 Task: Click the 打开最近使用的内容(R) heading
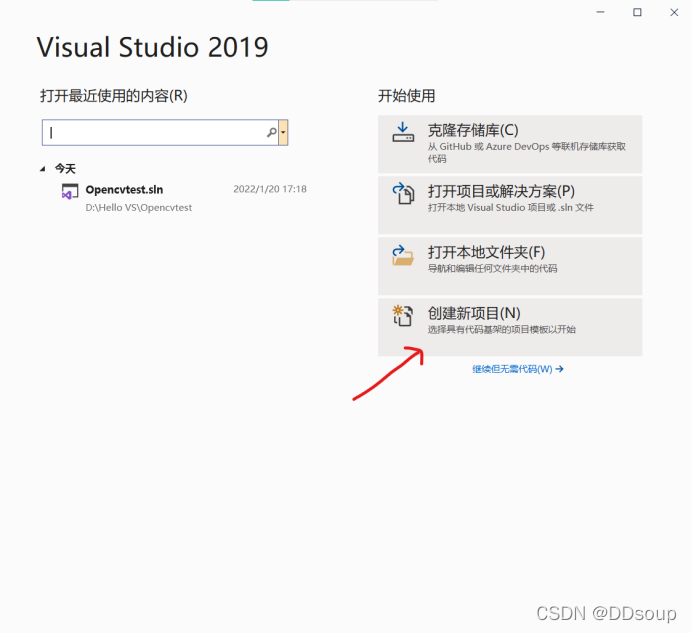[114, 96]
